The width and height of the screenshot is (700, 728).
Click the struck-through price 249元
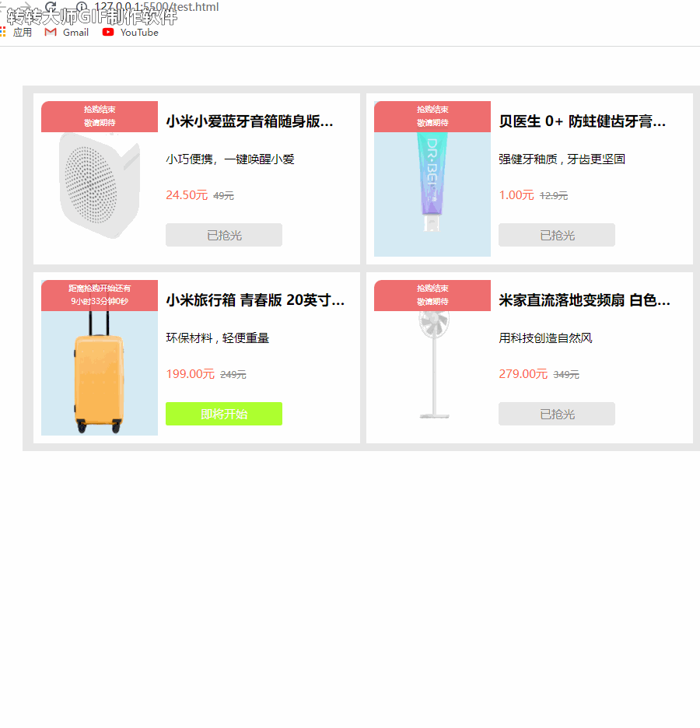point(233,375)
